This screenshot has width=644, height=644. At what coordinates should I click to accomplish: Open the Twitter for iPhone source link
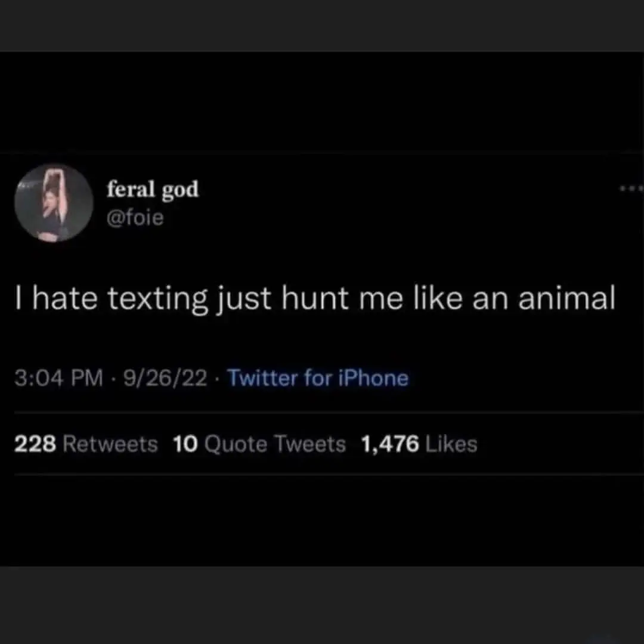(318, 378)
